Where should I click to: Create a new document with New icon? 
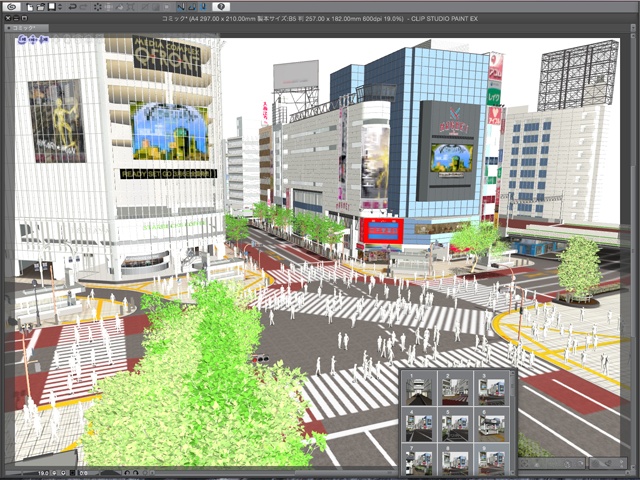(x=29, y=7)
